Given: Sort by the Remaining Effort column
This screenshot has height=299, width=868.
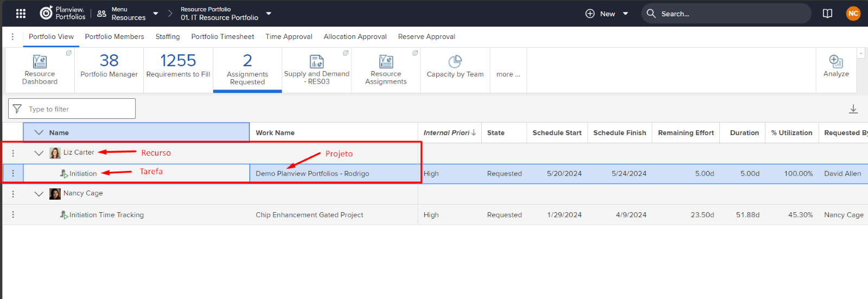Looking at the screenshot, I should point(686,132).
